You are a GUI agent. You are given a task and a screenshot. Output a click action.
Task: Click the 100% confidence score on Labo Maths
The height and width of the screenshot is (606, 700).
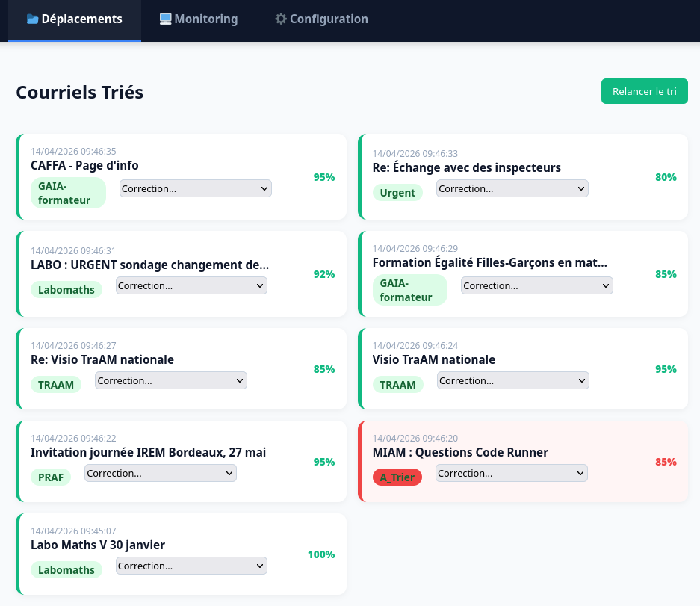(x=320, y=554)
